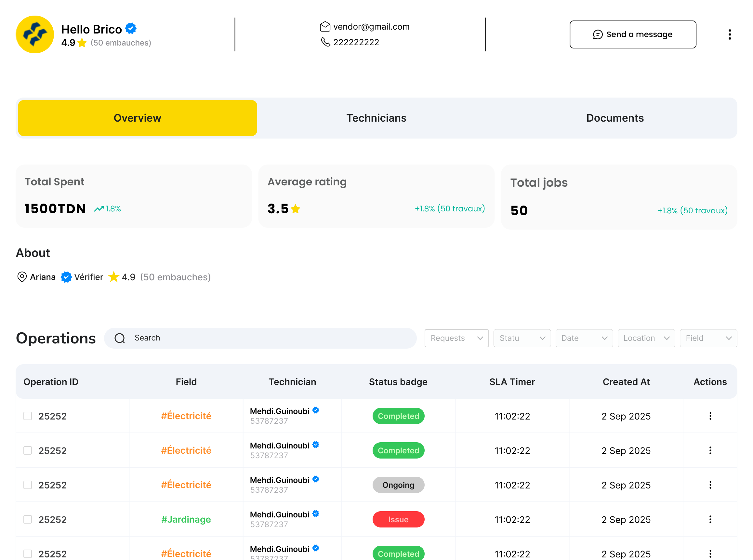Click the Hello Brico logo avatar
Screen dimensions: 753x560
click(x=34, y=34)
